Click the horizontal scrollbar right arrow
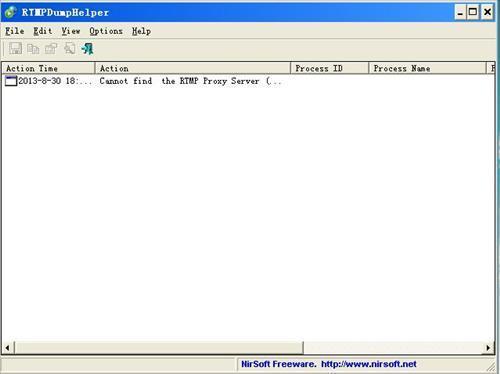500x374 pixels. 488,348
